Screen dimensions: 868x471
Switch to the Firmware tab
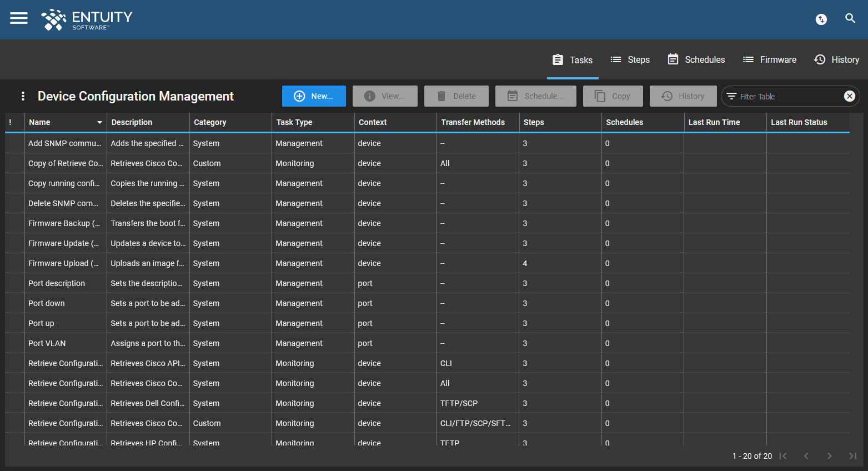(769, 59)
